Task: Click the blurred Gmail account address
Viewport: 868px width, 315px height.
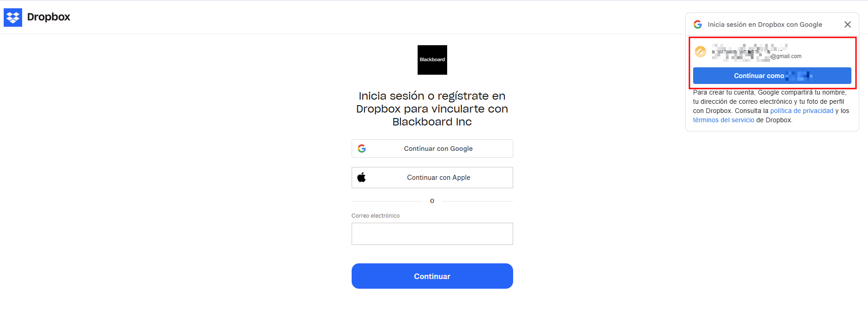Action: tap(757, 53)
